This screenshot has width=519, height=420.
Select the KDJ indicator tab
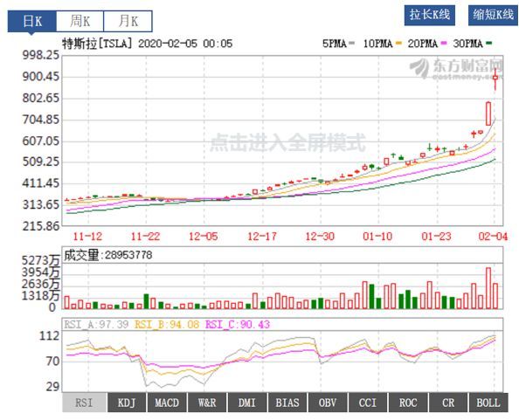(127, 403)
